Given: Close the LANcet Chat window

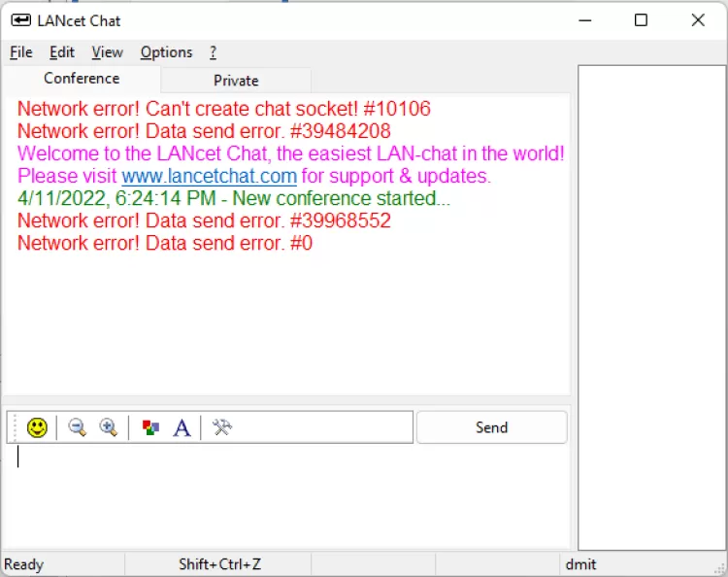Looking at the screenshot, I should click(698, 20).
